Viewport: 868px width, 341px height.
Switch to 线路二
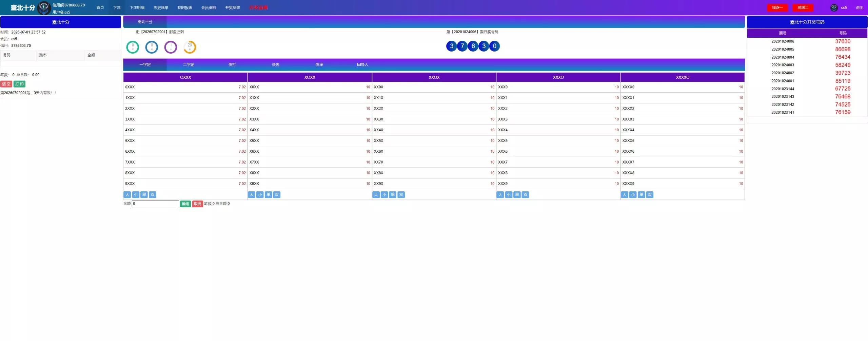pyautogui.click(x=803, y=7)
